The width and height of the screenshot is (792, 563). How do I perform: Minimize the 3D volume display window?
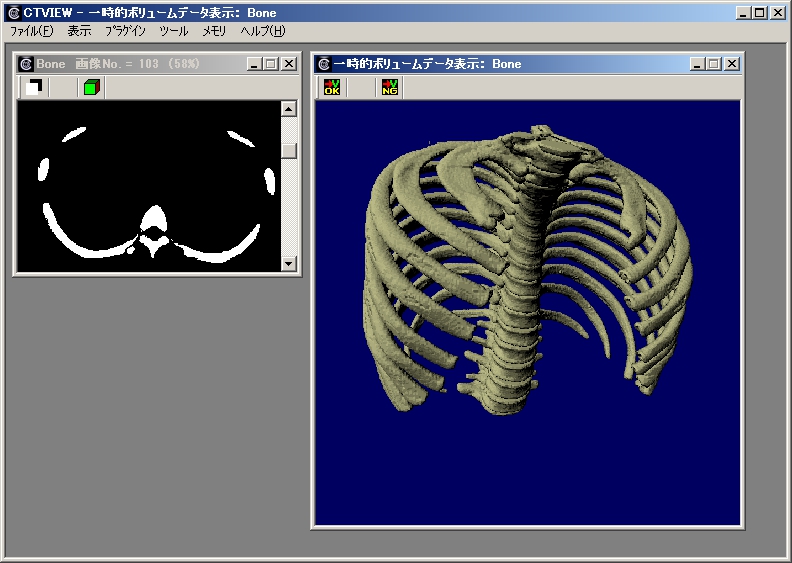697,63
